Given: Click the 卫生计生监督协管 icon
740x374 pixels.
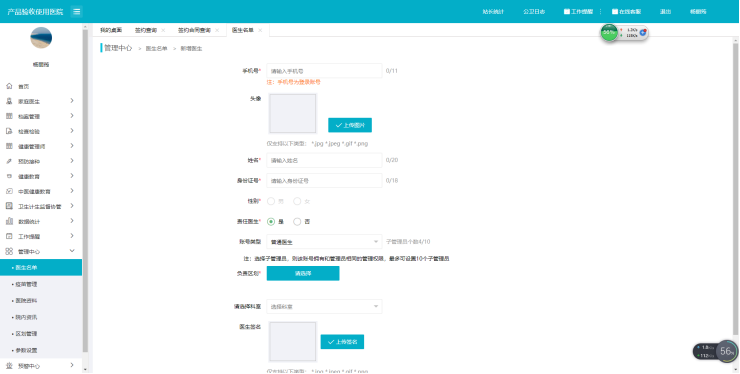Looking at the screenshot, I should [9, 206].
